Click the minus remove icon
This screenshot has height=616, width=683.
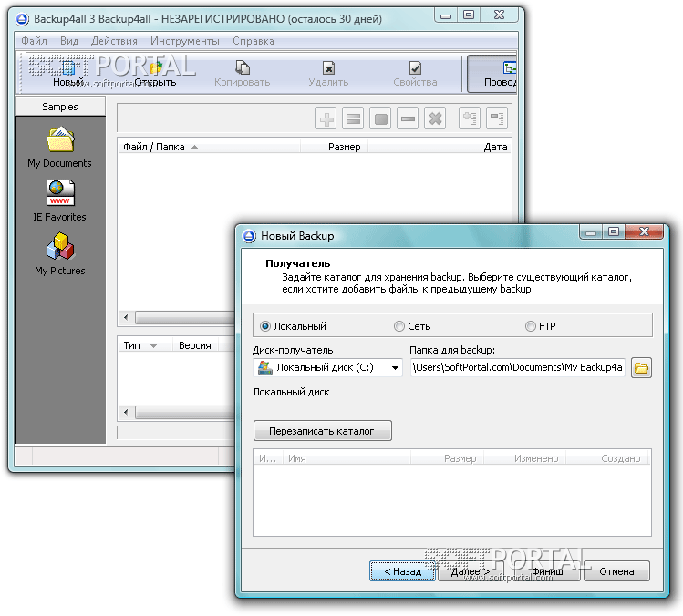[408, 118]
